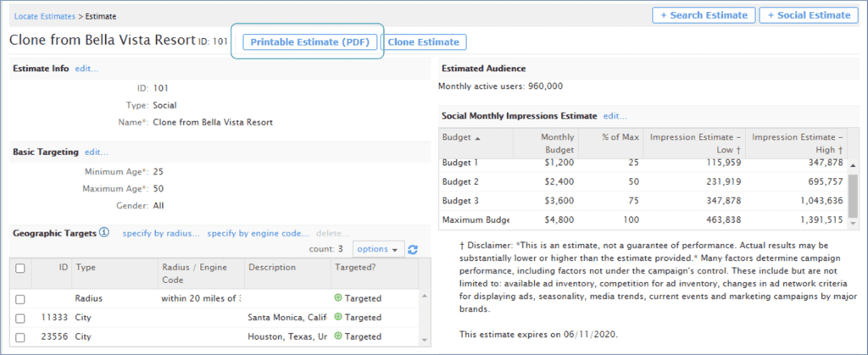
Task: Click the Monthly active users: 960,000 text
Action: (500, 86)
